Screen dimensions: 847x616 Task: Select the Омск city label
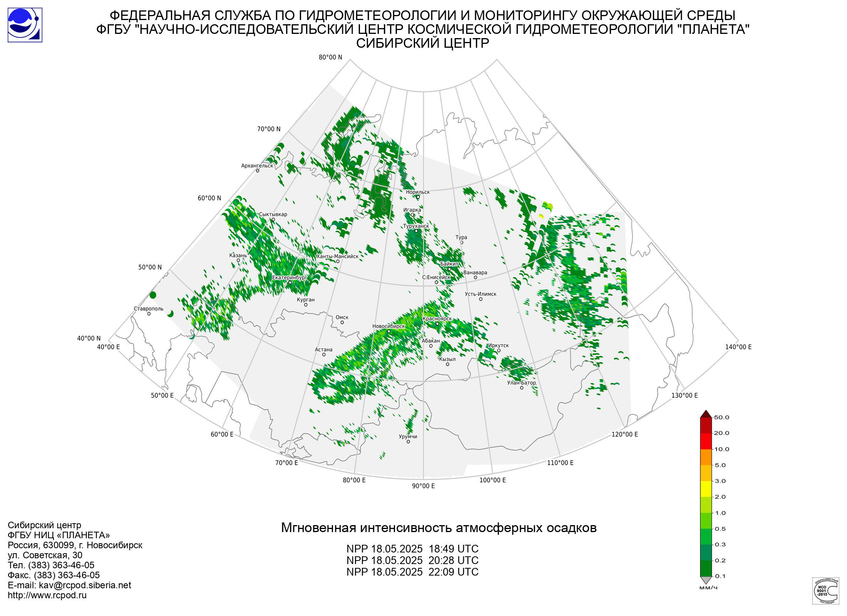[x=342, y=317]
